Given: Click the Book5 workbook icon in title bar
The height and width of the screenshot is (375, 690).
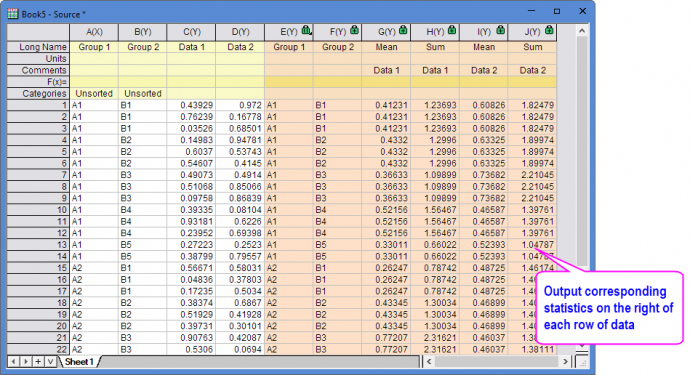Looking at the screenshot, I should coord(13,14).
